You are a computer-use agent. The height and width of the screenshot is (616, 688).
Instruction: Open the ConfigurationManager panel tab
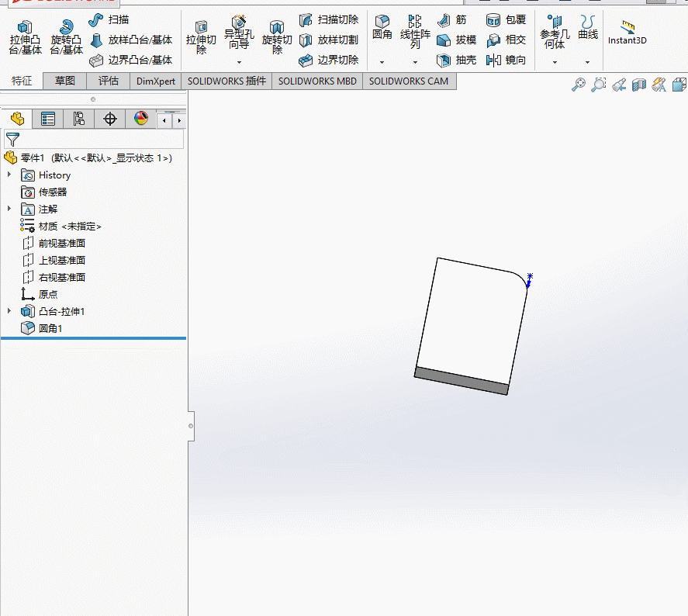tap(79, 119)
